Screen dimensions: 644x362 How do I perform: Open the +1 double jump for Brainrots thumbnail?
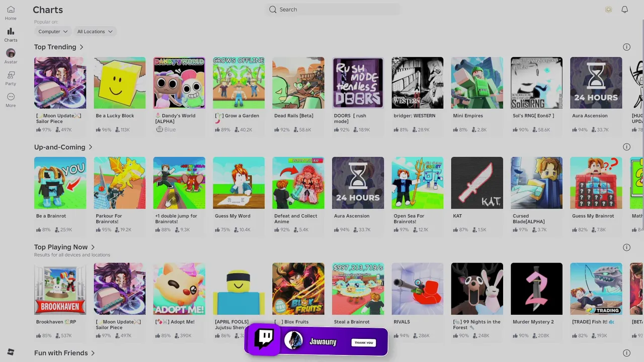coord(179,183)
